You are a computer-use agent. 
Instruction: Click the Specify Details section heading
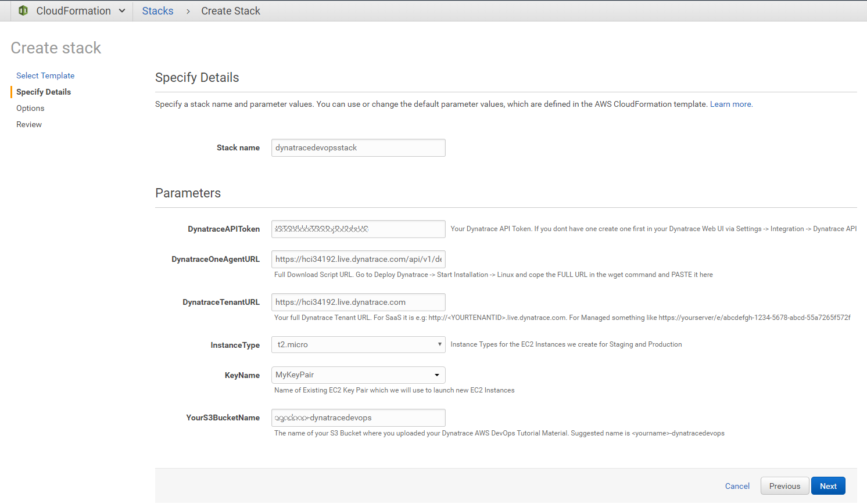click(197, 77)
